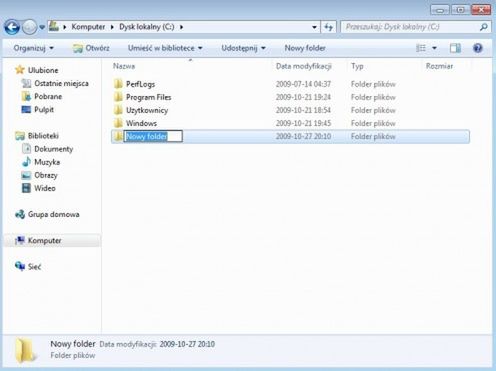Image resolution: width=496 pixels, height=371 pixels.
Task: Sort by Rozmiar column header
Action: (x=439, y=66)
